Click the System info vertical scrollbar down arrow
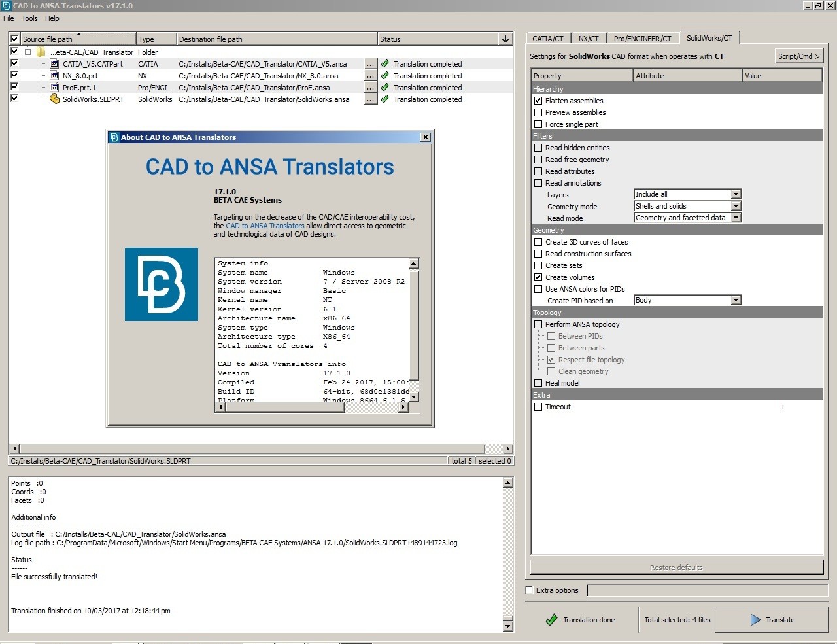Viewport: 837px width, 644px height. point(413,397)
